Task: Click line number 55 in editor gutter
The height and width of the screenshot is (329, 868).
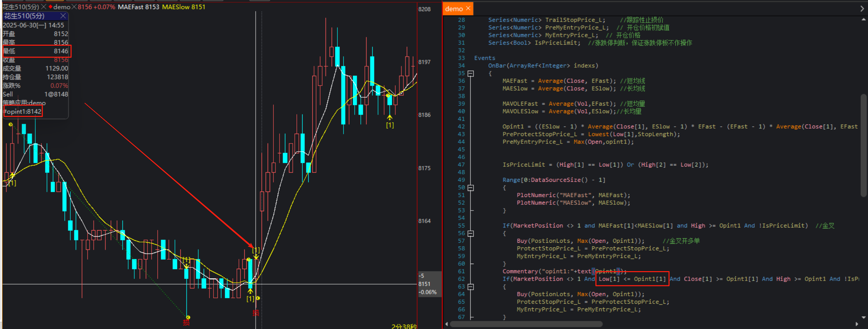Action: pyautogui.click(x=461, y=226)
